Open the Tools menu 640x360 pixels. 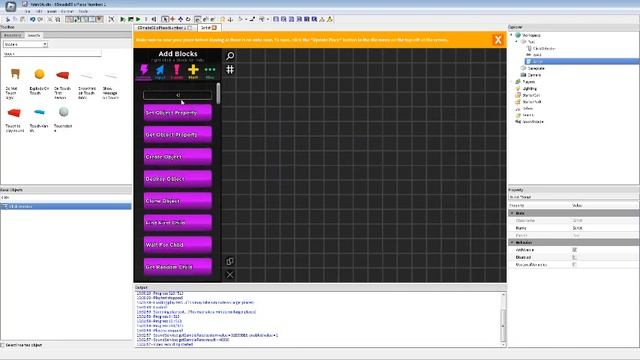point(83,11)
